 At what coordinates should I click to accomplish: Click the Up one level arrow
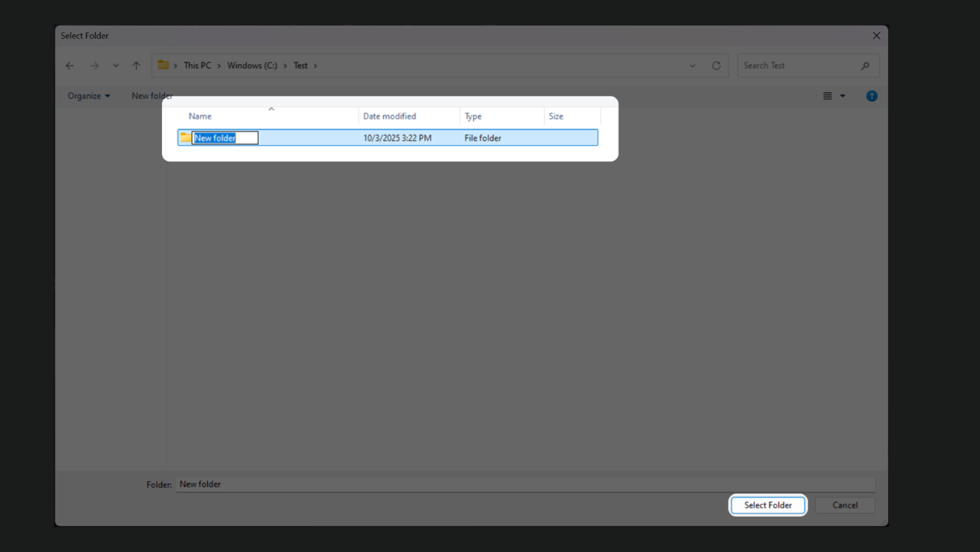(x=137, y=65)
